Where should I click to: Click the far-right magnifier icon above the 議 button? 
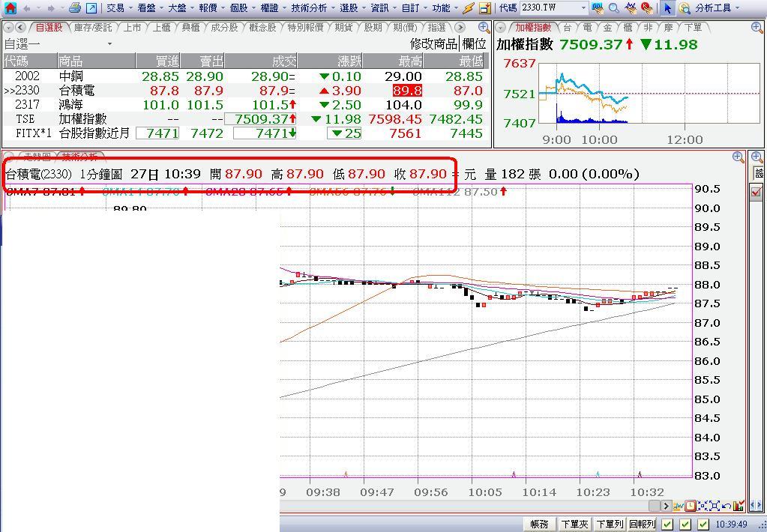pyautogui.click(x=757, y=157)
